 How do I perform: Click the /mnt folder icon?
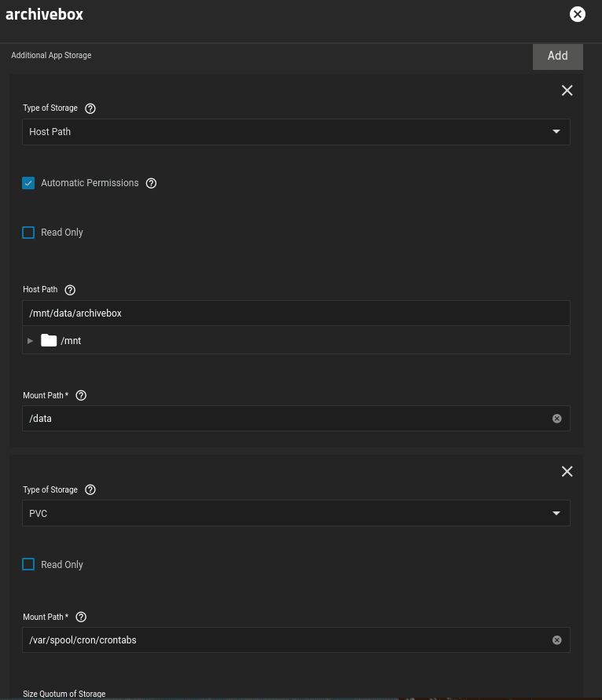coord(49,340)
